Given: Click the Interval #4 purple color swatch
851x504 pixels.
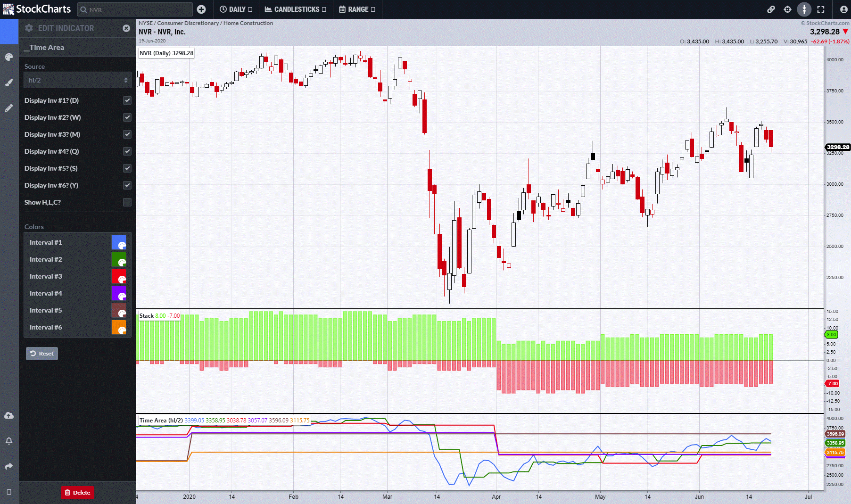Looking at the screenshot, I should coord(119,293).
